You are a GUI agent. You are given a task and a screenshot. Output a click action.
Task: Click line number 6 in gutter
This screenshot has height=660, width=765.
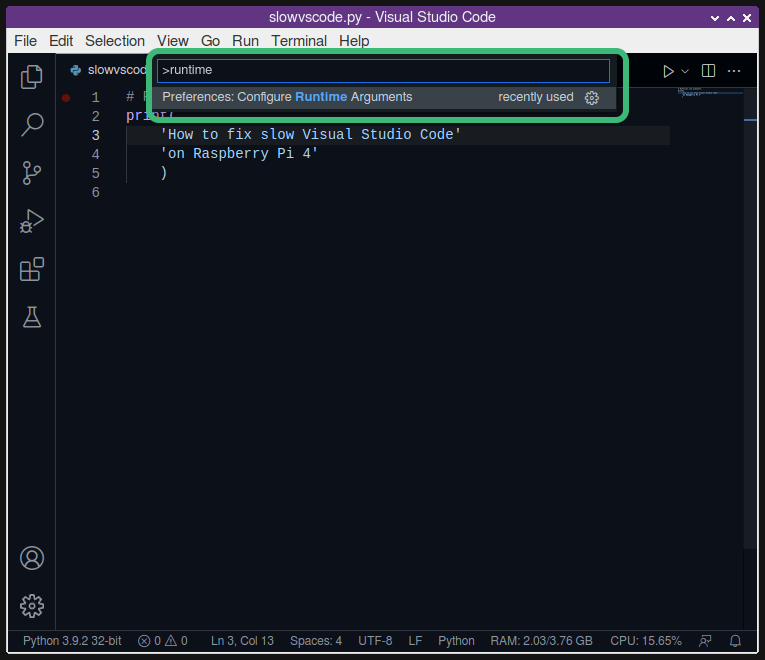click(x=96, y=192)
